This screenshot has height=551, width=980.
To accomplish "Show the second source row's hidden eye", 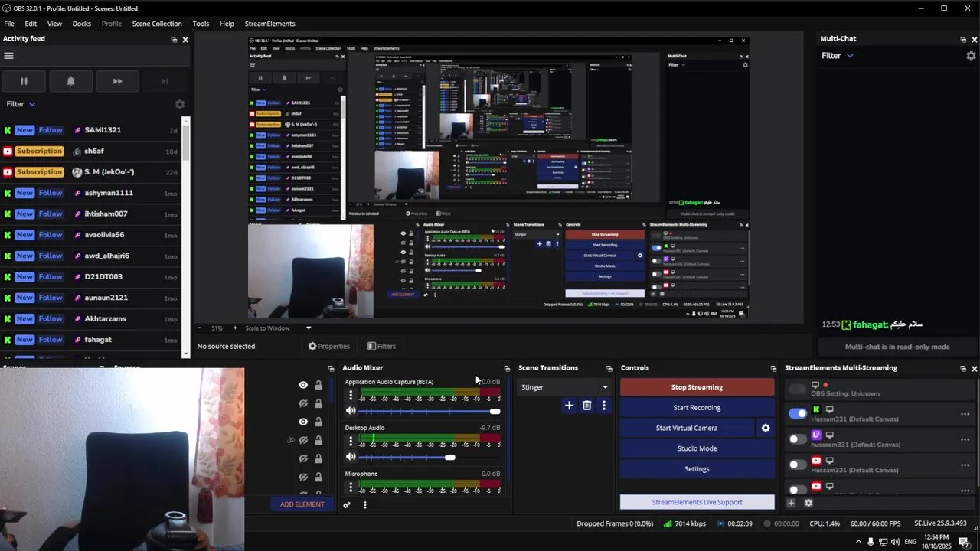I will (303, 403).
